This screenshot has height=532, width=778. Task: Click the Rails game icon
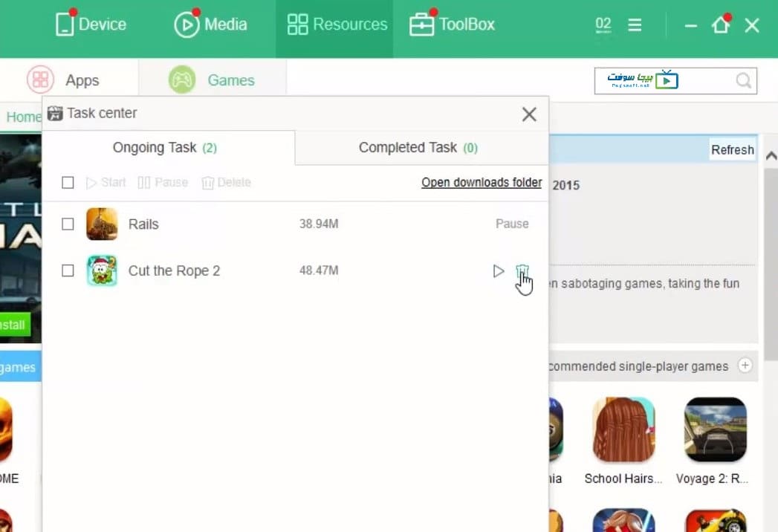click(102, 224)
